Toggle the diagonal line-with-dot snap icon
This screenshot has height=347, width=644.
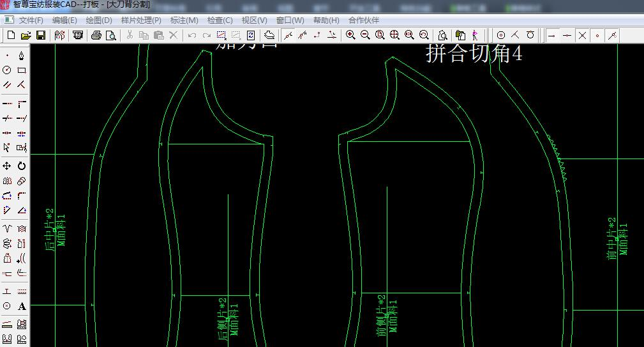pyautogui.click(x=612, y=36)
